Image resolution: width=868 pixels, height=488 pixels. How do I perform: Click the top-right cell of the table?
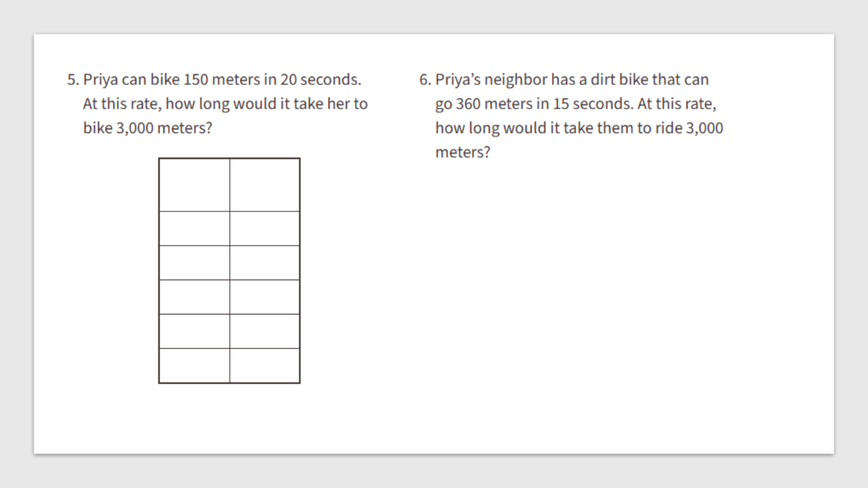point(265,185)
